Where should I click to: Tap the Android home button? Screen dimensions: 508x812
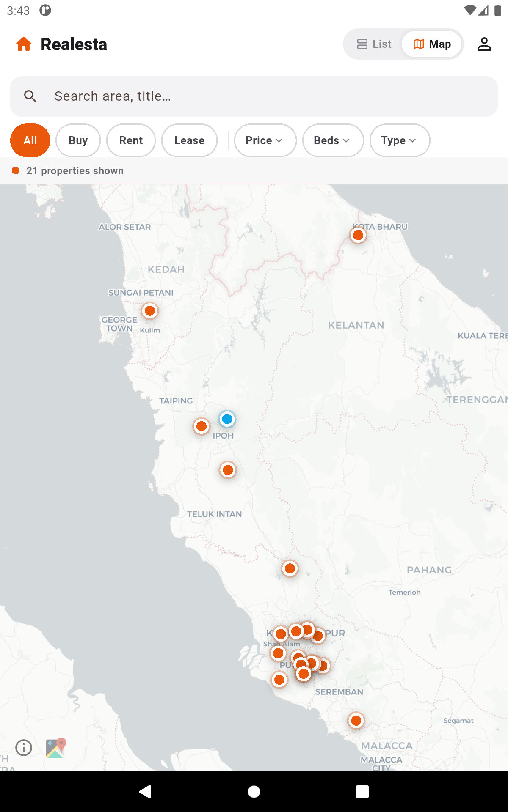coord(254,791)
